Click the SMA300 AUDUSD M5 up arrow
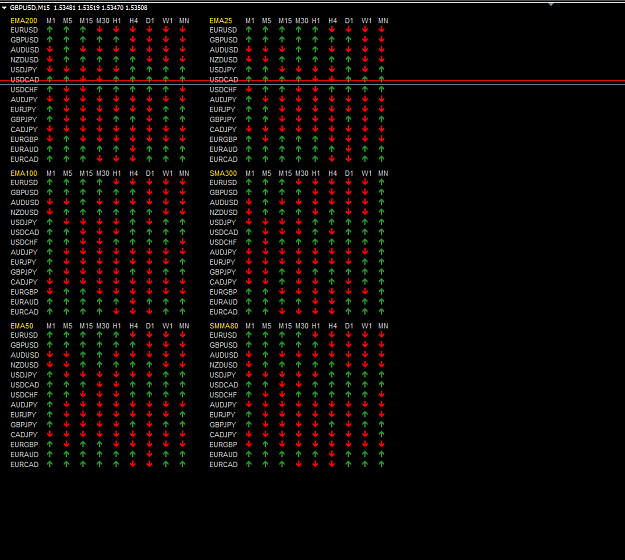Screen dimensions: 625x560 [265, 202]
